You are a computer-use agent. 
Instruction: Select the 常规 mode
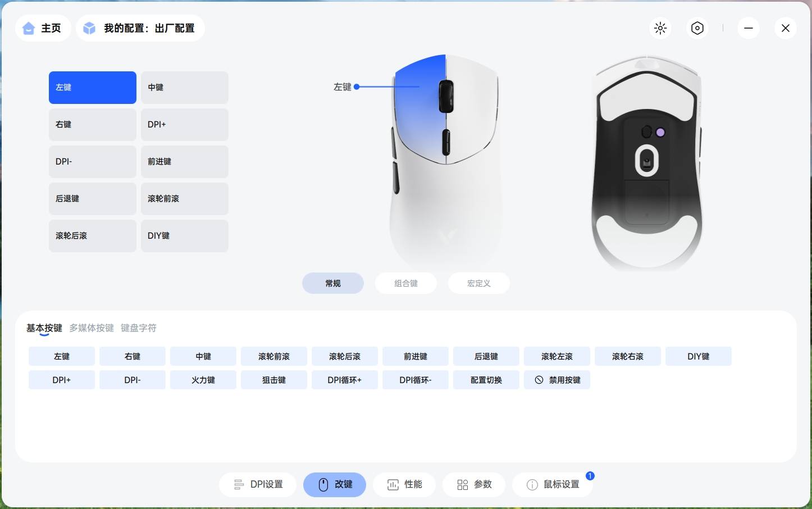333,283
